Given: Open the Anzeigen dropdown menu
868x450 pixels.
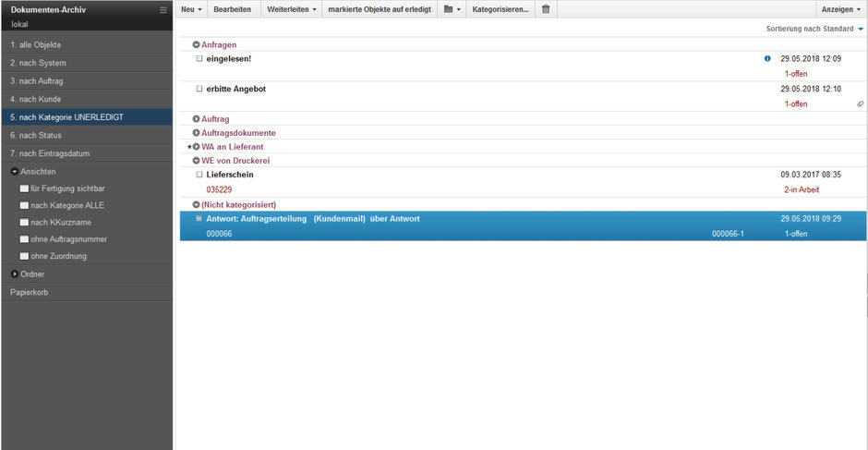Looking at the screenshot, I should coord(840,9).
